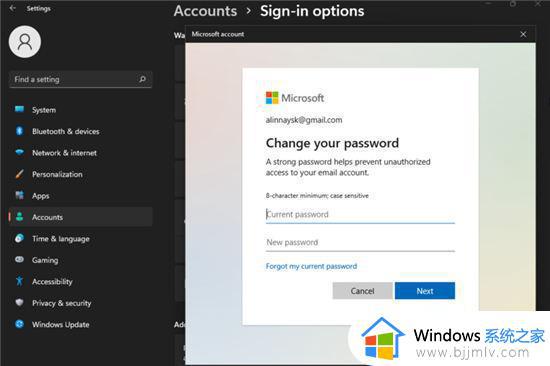Select Personalization in the sidebar
The image size is (550, 366).
[81, 174]
